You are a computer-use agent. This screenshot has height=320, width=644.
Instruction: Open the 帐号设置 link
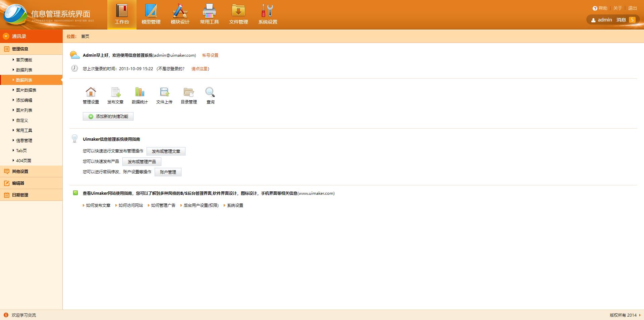tap(210, 55)
